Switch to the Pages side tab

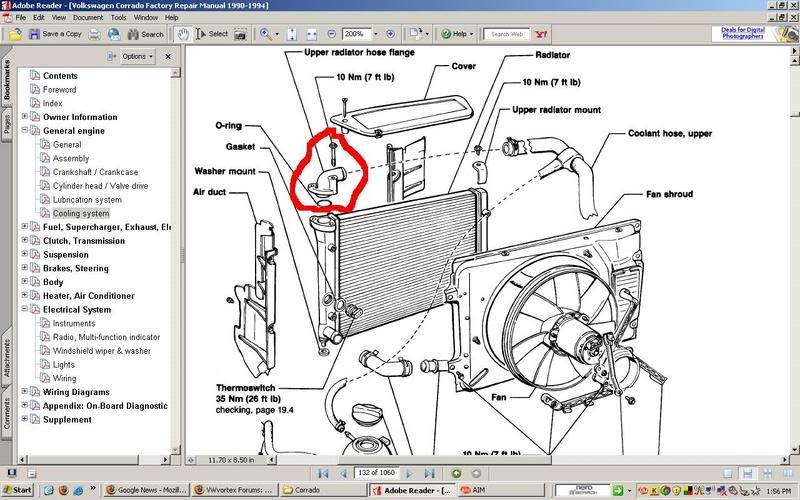click(x=7, y=123)
